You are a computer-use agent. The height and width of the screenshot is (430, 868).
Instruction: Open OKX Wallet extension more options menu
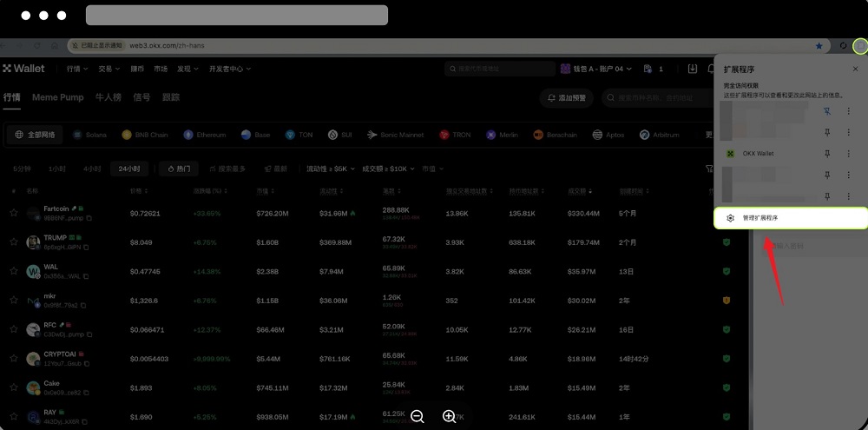coord(848,154)
